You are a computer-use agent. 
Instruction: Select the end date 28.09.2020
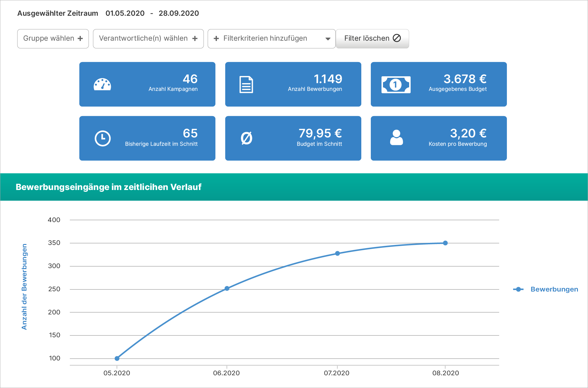click(x=179, y=13)
